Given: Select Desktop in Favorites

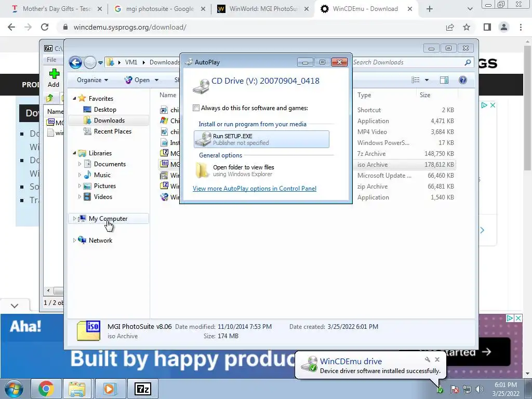Looking at the screenshot, I should pos(105,110).
